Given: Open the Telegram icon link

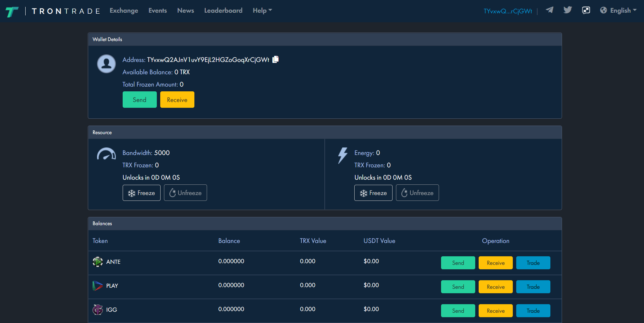Looking at the screenshot, I should (x=549, y=10).
